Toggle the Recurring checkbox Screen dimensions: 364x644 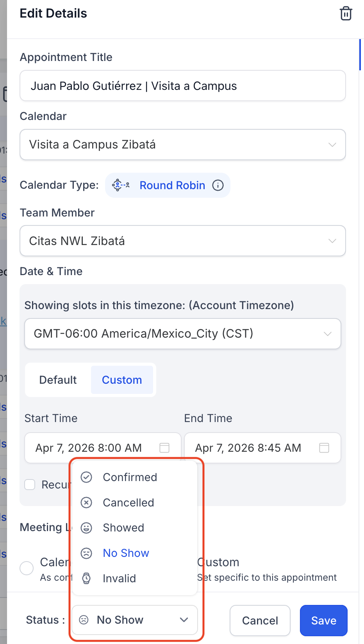pos(30,485)
